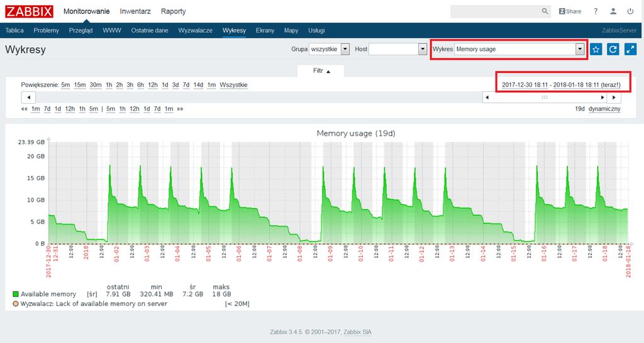The width and height of the screenshot is (644, 343).
Task: Open the Wykres Memory usage dropdown
Action: tap(519, 49)
